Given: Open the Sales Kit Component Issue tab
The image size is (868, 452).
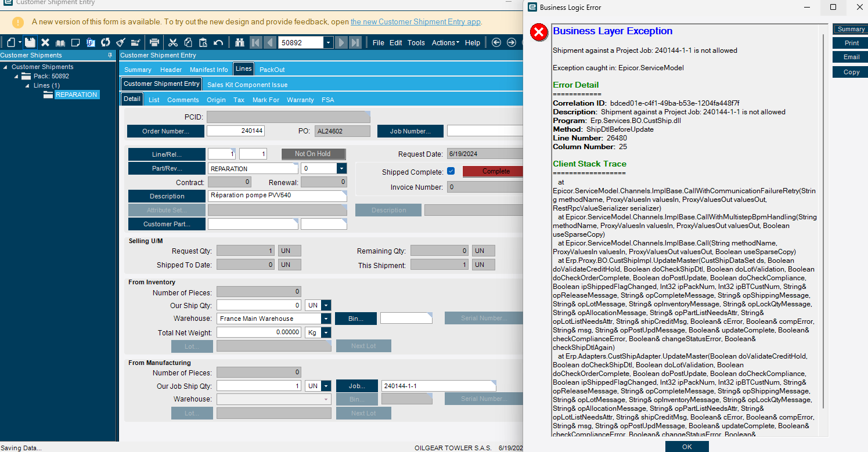Looking at the screenshot, I should tap(247, 85).
